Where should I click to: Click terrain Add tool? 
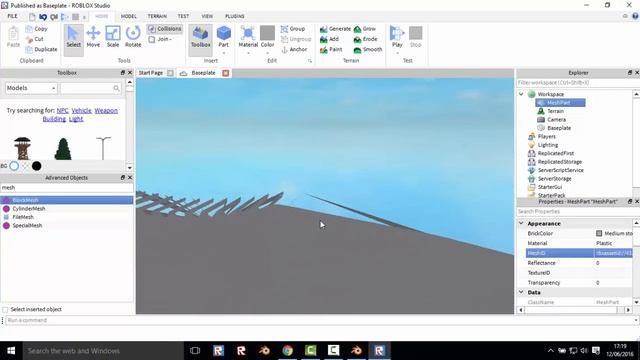tap(329, 39)
